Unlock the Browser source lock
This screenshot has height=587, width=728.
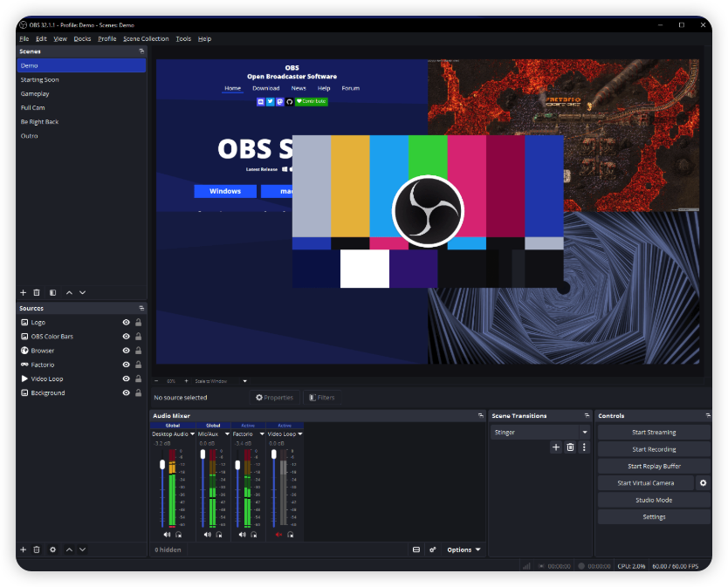click(x=139, y=351)
